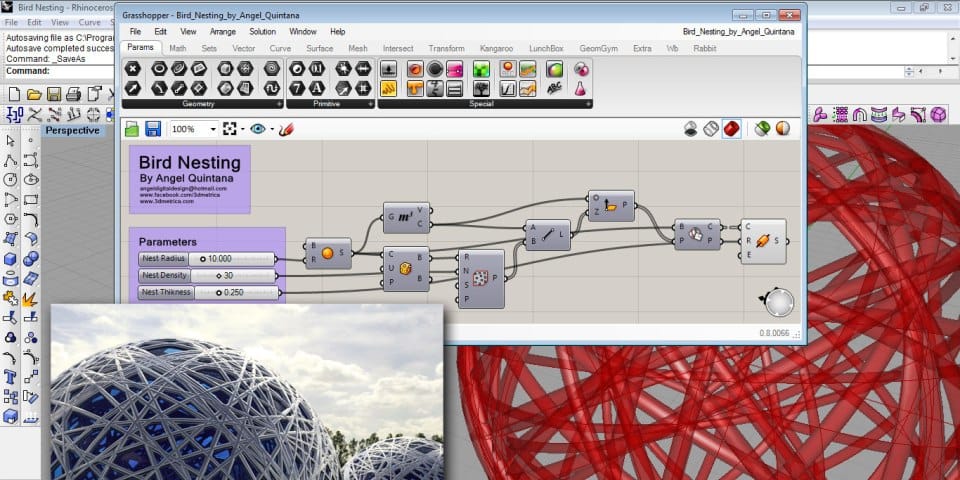The width and height of the screenshot is (960, 480).
Task: Open file using green folder icon in Grasshopper
Action: pyautogui.click(x=132, y=129)
